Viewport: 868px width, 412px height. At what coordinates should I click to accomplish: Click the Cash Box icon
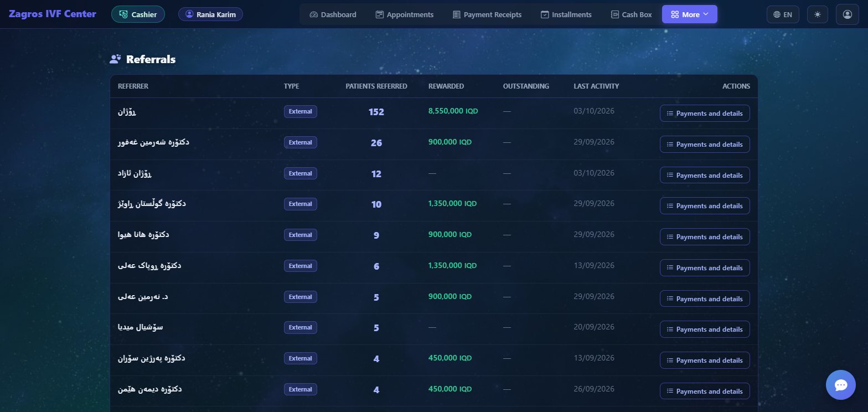[614, 14]
